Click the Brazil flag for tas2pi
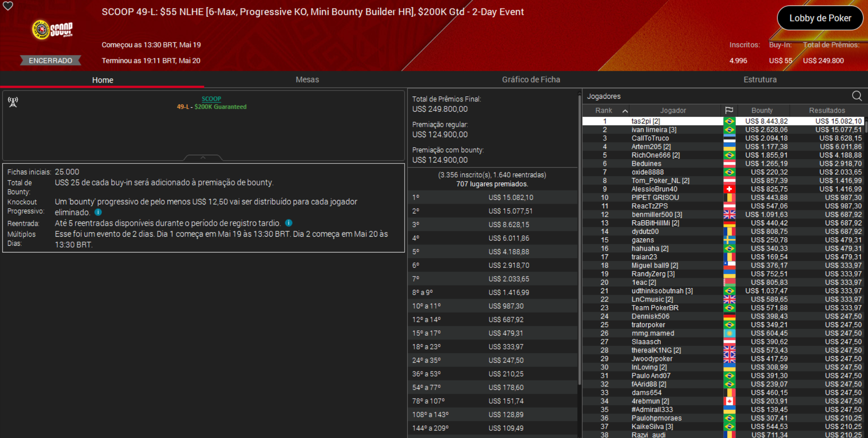Image resolution: width=868 pixels, height=438 pixels. click(729, 121)
